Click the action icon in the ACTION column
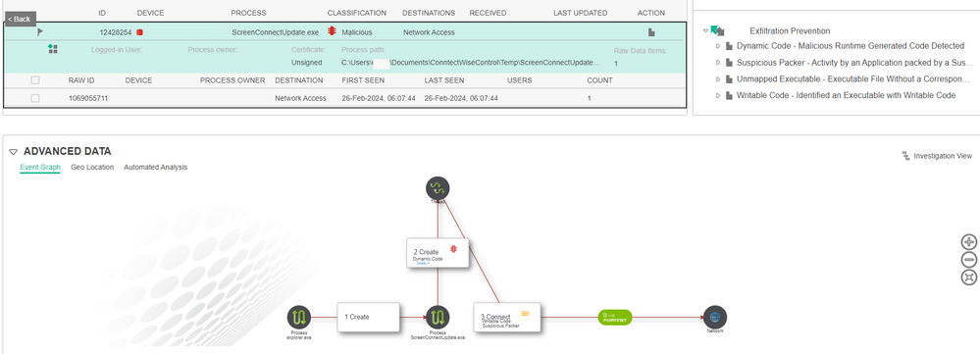The image size is (980, 354). click(651, 31)
